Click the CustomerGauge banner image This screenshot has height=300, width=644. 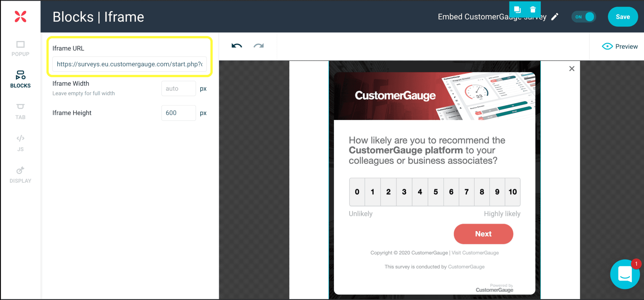435,96
